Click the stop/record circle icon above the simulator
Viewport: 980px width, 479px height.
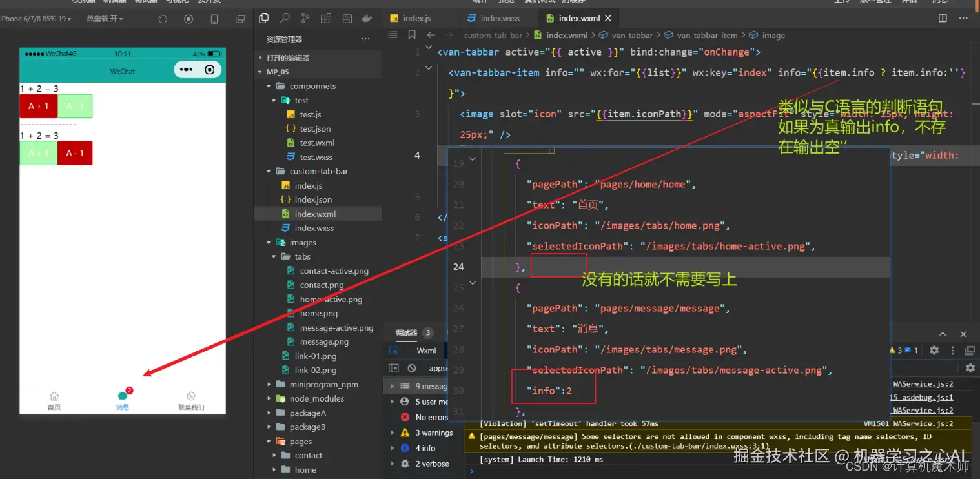pos(189,19)
